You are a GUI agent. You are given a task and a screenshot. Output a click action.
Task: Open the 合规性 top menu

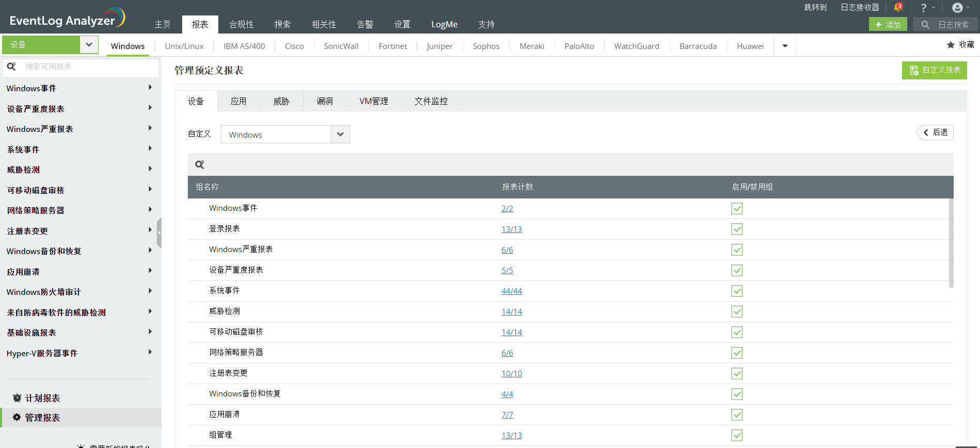[x=241, y=24]
